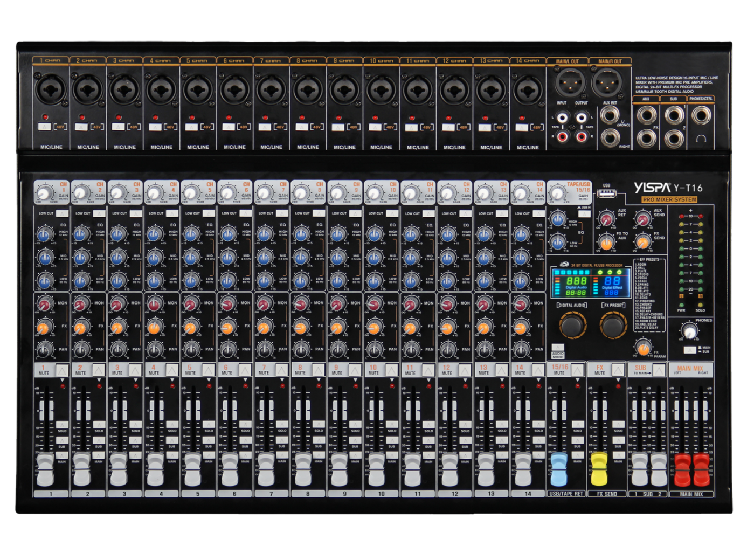Click the channel 11 LOW EQ knob
This screenshot has width=747, height=560.
click(411, 281)
